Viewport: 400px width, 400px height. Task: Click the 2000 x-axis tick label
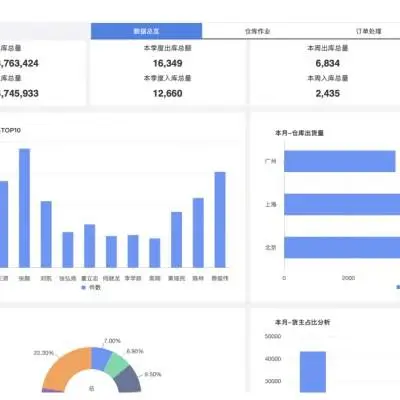(348, 278)
